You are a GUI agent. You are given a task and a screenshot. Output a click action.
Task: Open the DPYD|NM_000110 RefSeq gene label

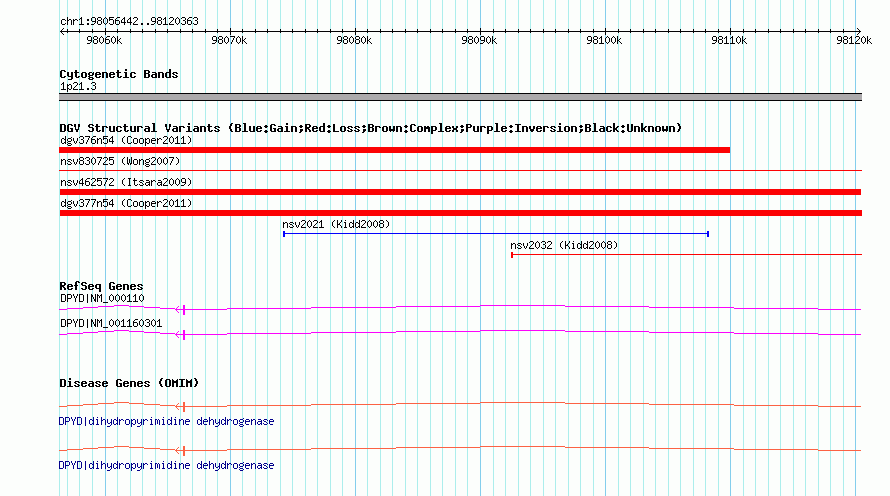(102, 299)
